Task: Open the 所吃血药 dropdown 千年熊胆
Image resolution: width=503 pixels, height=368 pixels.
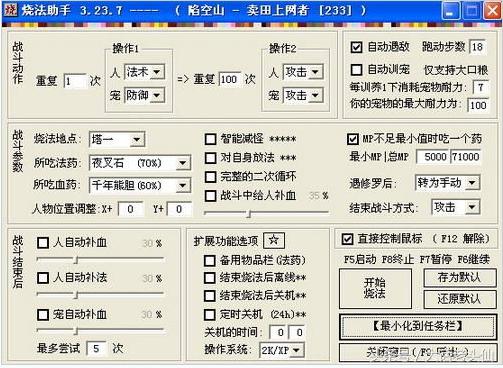Action: 140,185
